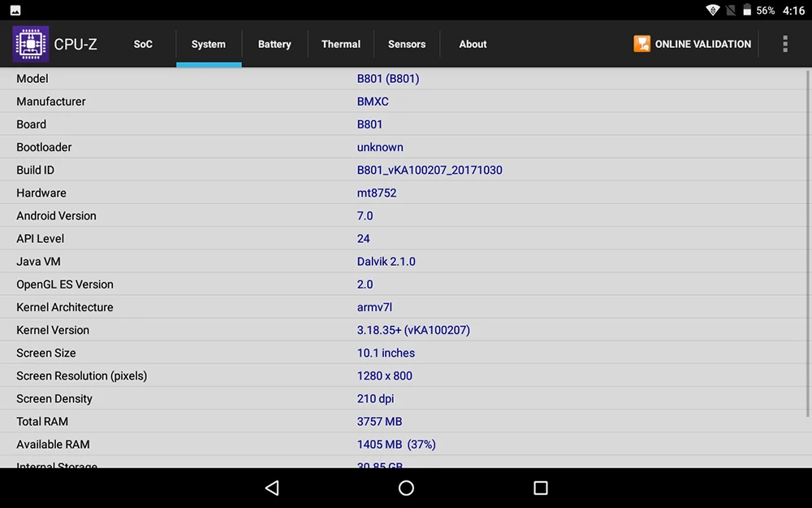Select the System tab

[209, 44]
